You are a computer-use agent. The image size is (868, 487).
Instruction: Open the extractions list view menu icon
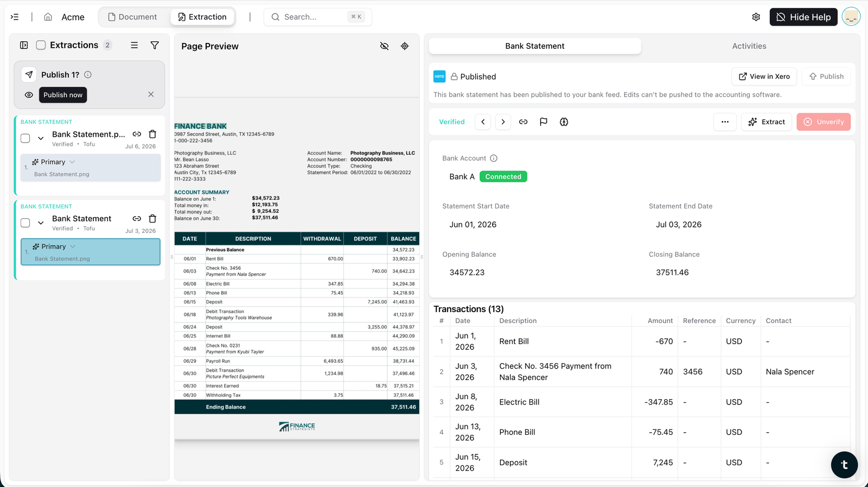coord(134,45)
